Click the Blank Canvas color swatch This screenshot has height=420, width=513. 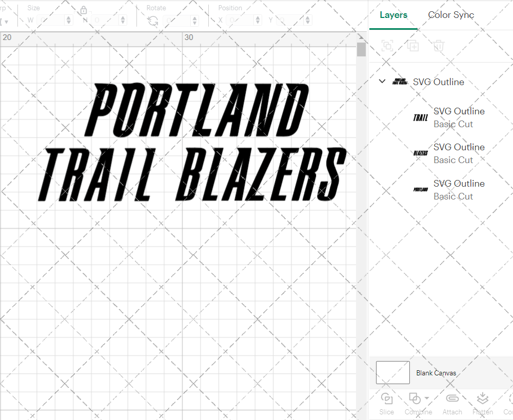392,372
